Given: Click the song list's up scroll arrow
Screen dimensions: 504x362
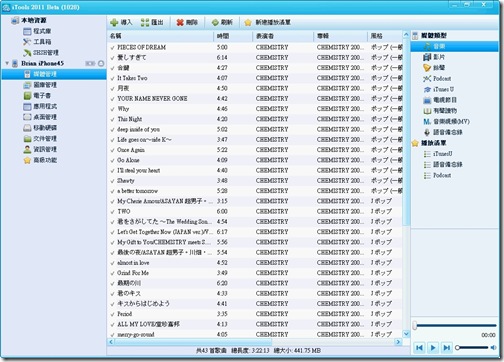Looking at the screenshot, I should click(x=406, y=35).
